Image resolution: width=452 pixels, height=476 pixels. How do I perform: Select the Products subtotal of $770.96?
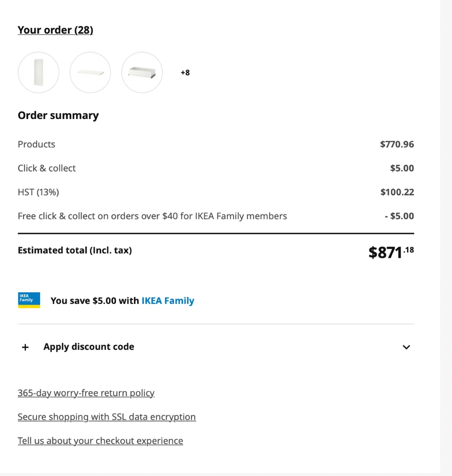(x=397, y=144)
